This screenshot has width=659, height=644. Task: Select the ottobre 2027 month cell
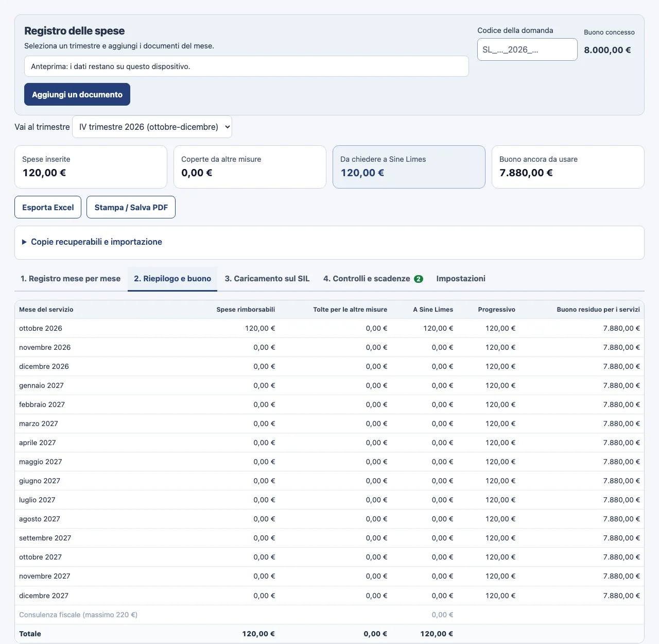pyautogui.click(x=40, y=557)
